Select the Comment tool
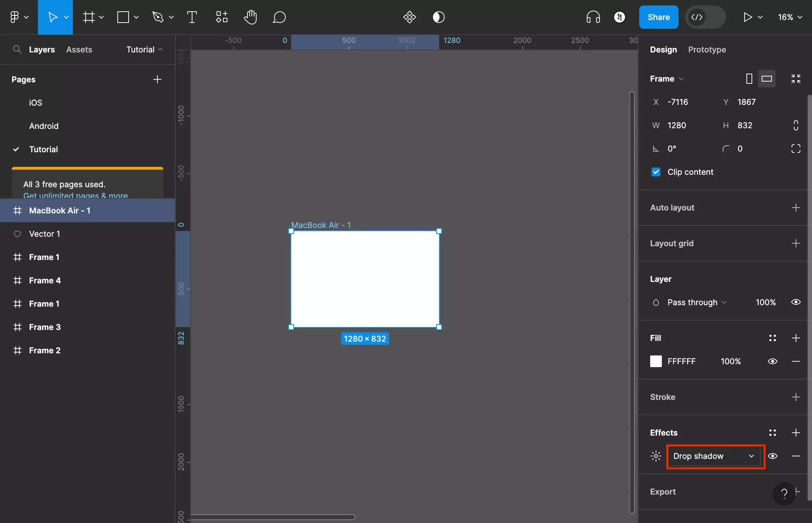Screen dimensions: 812x523 279,16
